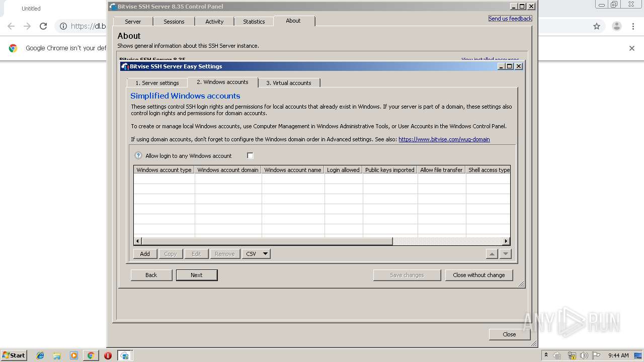Click Chrome reload page icon
Image resolution: width=644 pixels, height=362 pixels.
43,26
